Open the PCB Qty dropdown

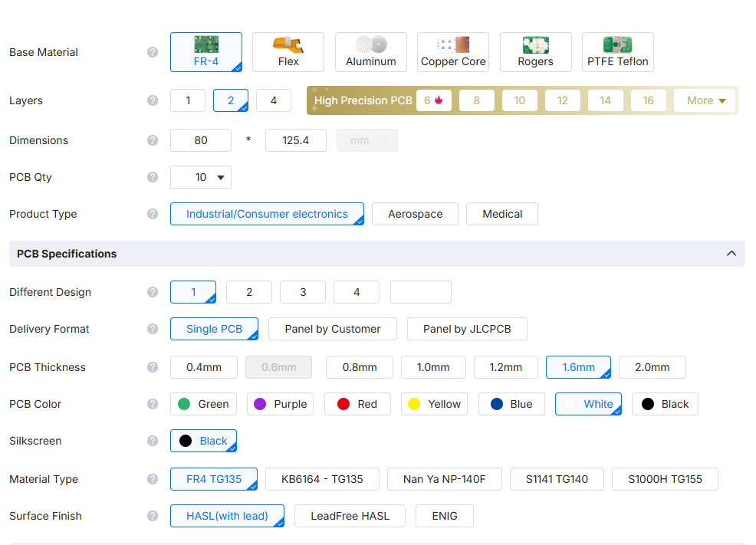tap(201, 177)
